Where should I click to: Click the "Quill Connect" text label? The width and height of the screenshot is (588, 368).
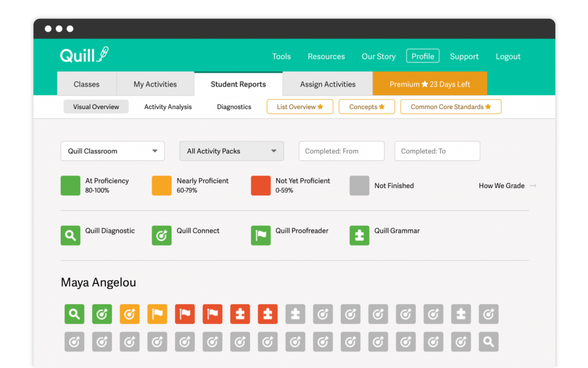click(198, 231)
